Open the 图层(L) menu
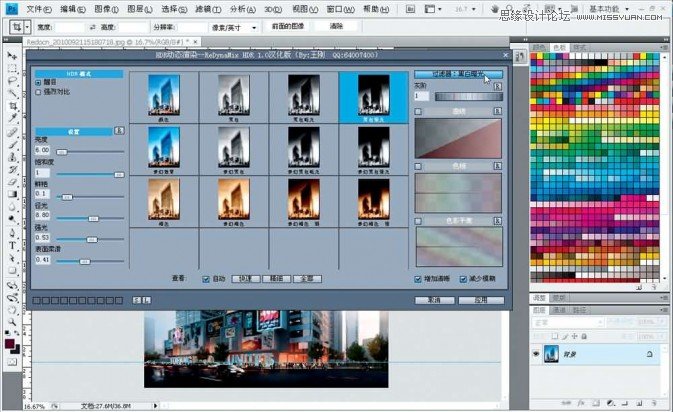673x412 pixels. tap(140, 9)
